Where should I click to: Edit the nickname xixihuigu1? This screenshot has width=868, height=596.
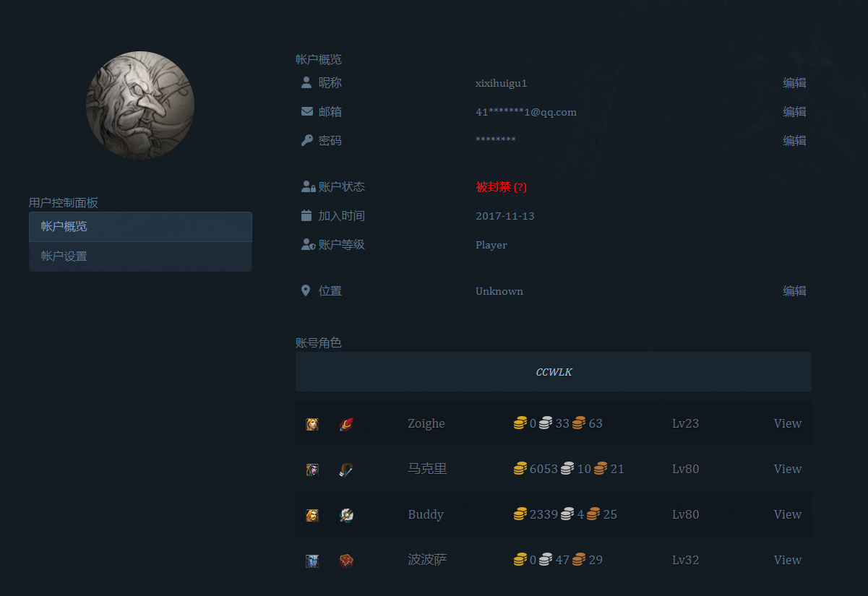(x=794, y=83)
